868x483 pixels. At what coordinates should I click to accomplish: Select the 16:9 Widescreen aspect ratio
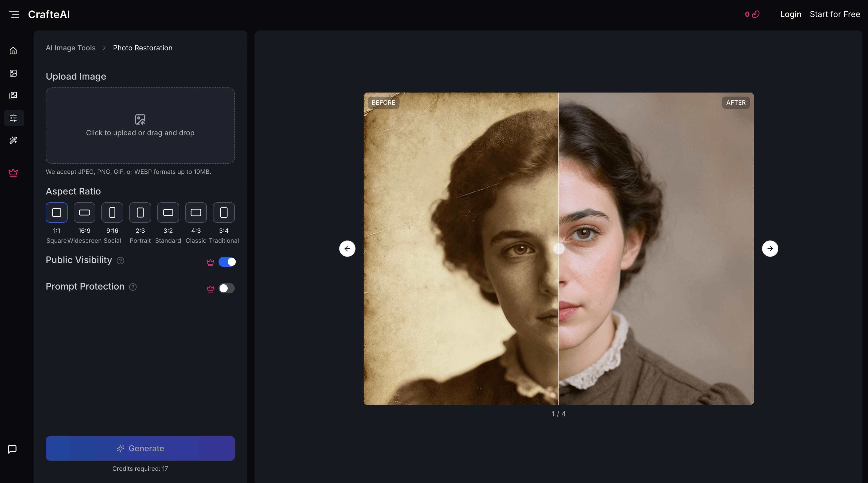coord(84,212)
